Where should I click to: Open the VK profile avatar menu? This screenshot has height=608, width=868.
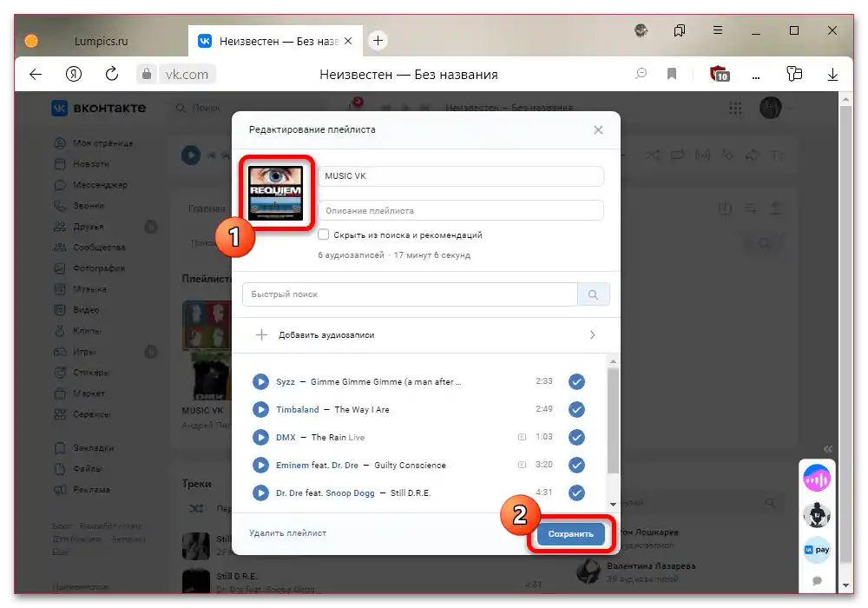tap(770, 108)
